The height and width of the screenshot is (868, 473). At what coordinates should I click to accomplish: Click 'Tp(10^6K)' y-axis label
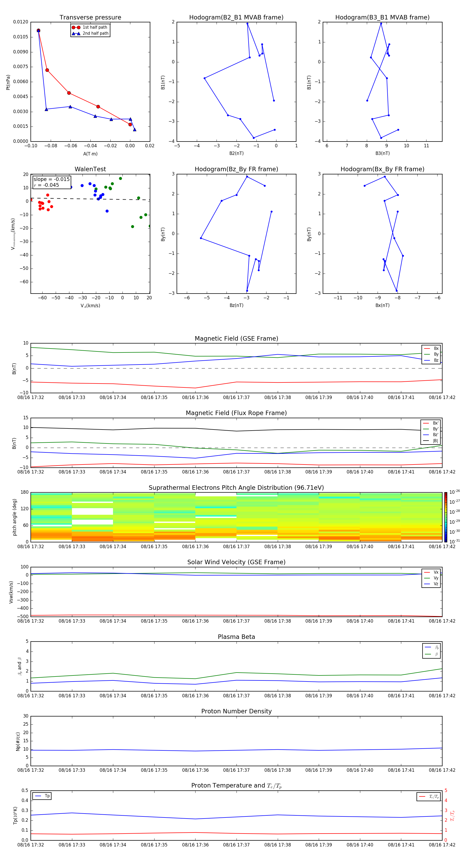pyautogui.click(x=15, y=815)
